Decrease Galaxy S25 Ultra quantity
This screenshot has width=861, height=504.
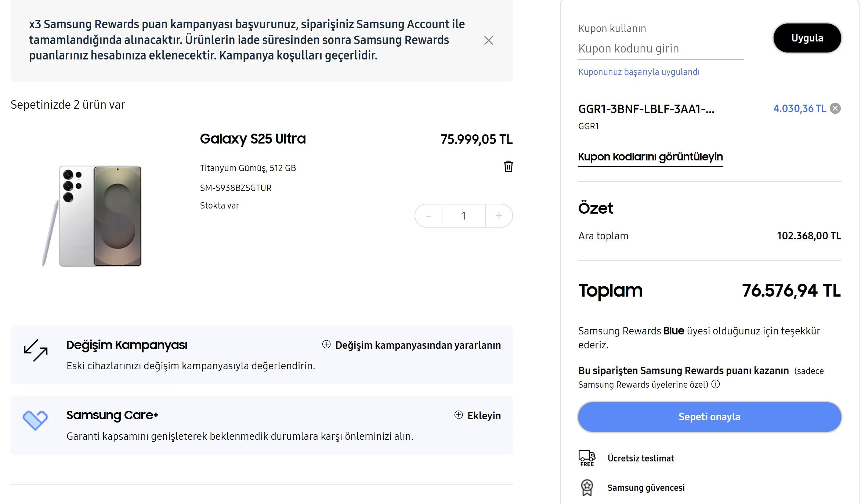428,216
